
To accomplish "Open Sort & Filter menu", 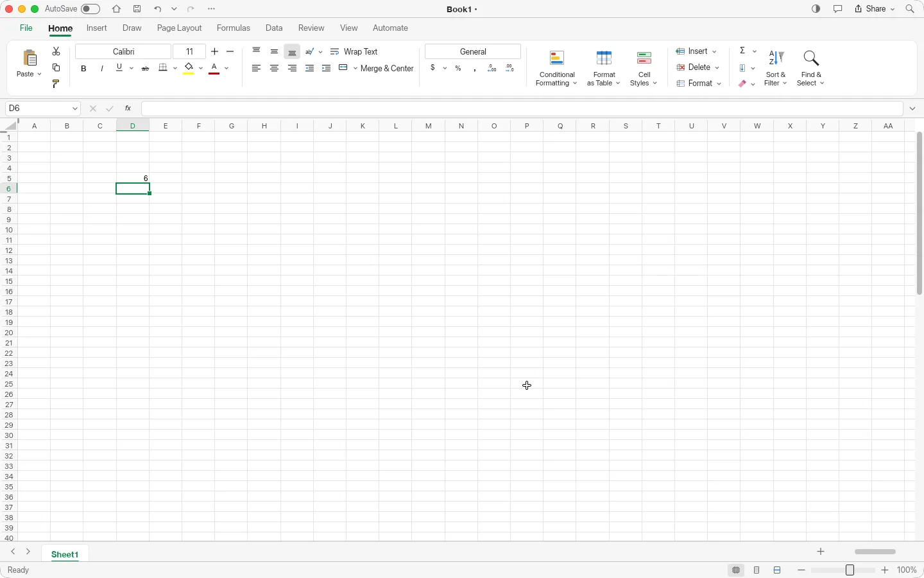I will (x=776, y=69).
